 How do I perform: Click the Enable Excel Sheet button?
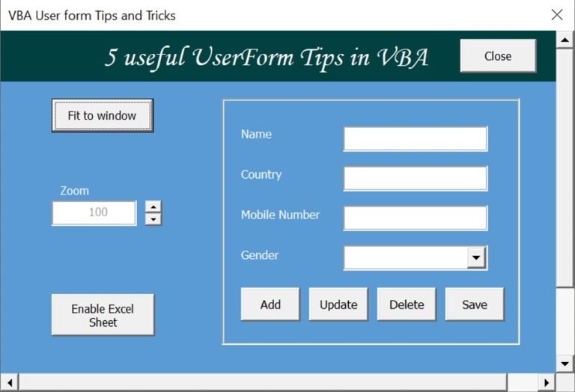[103, 315]
